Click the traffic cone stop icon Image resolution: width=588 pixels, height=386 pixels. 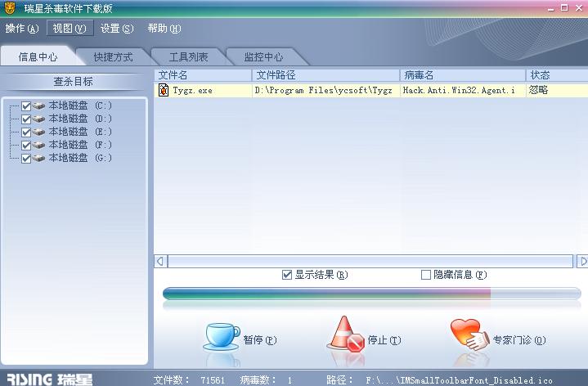tap(346, 334)
